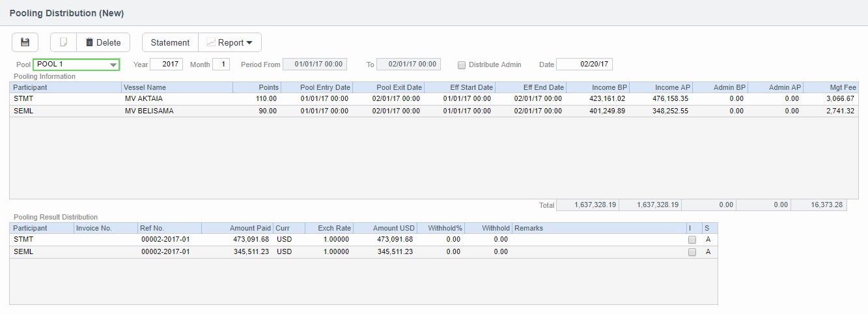Tick the I checkbox for STMT row

coord(692,240)
